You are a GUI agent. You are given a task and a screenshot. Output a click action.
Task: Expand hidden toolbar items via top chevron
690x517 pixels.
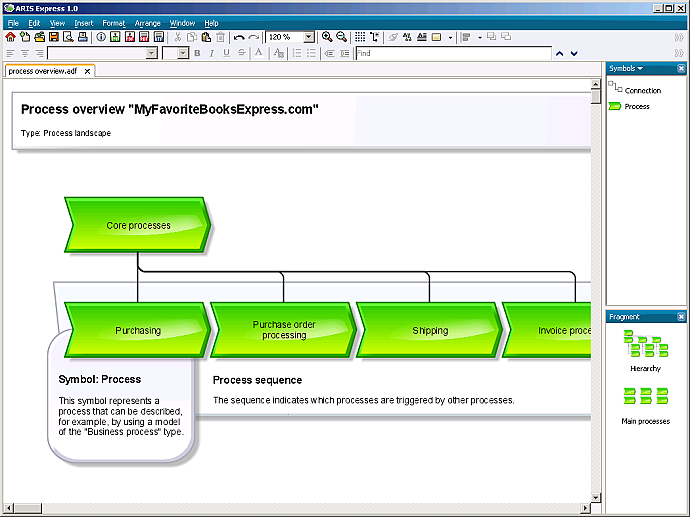click(679, 38)
